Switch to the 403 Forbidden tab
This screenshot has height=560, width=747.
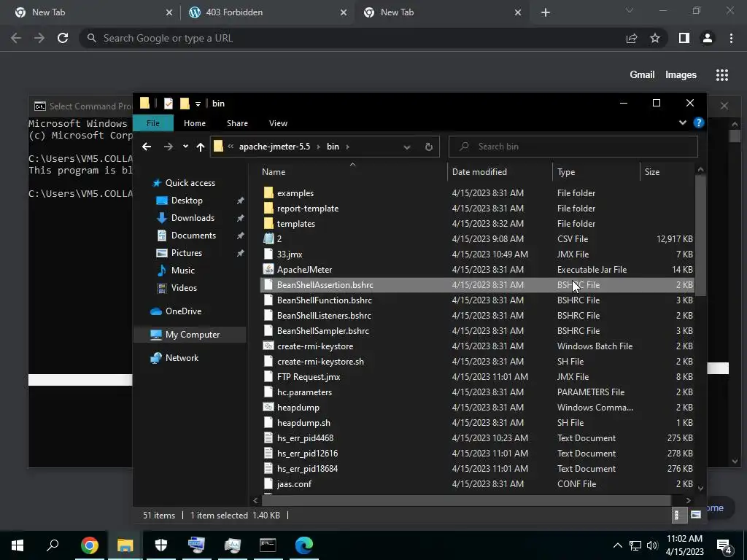tap(268, 12)
